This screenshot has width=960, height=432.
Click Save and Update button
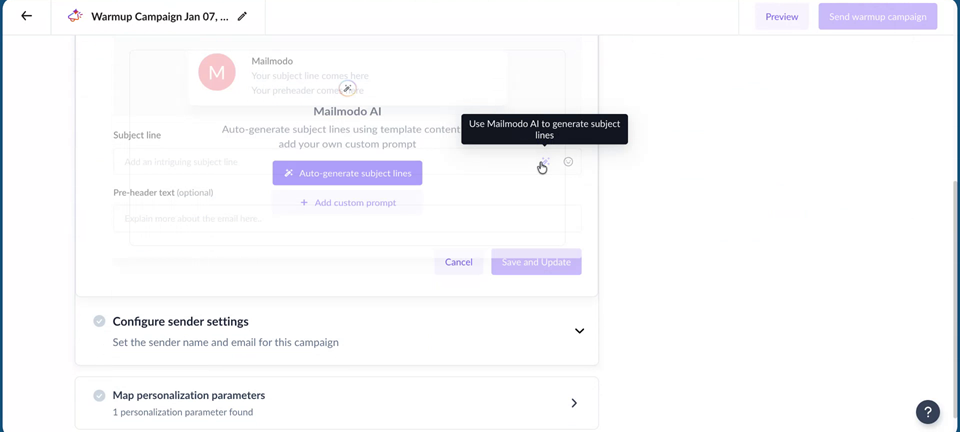click(x=536, y=262)
